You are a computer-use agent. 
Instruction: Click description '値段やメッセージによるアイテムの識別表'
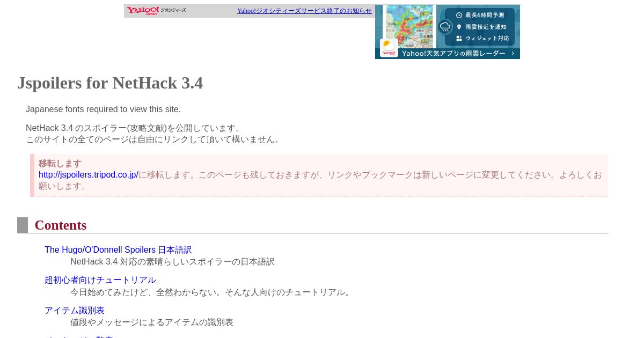[152, 322]
